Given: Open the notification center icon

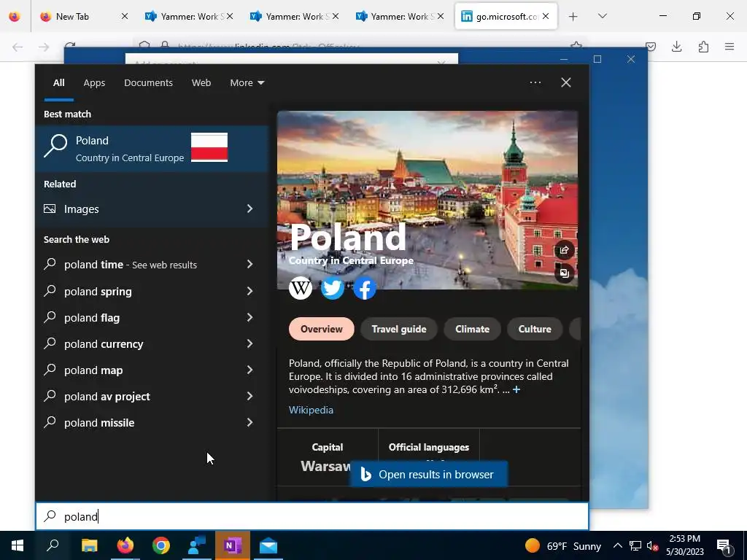Looking at the screenshot, I should pyautogui.click(x=724, y=546).
